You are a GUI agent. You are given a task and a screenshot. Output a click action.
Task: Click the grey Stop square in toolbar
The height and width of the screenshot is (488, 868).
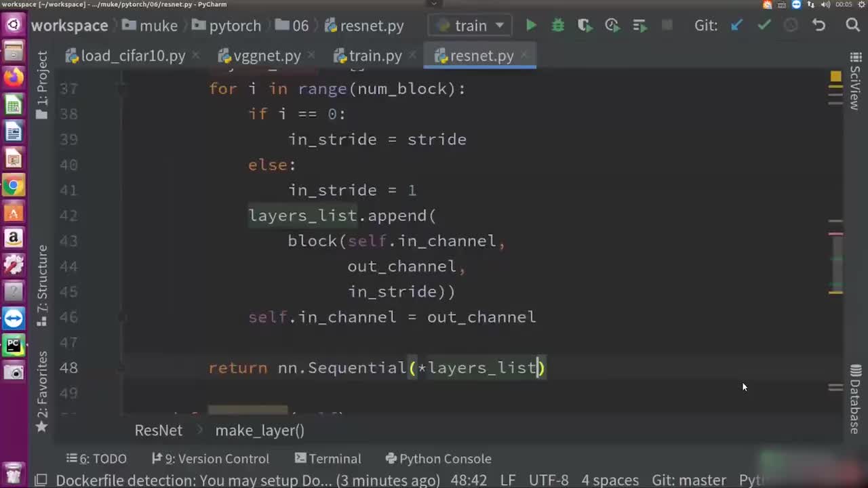tap(667, 26)
